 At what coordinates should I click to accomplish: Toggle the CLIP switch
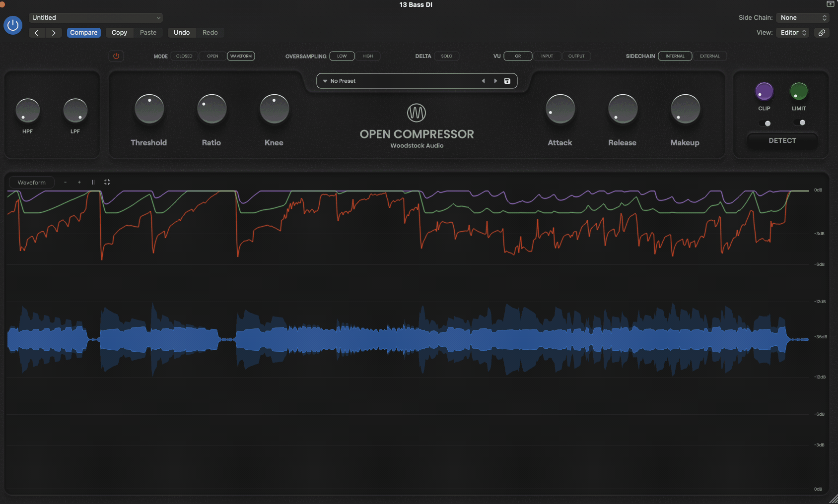point(765,123)
